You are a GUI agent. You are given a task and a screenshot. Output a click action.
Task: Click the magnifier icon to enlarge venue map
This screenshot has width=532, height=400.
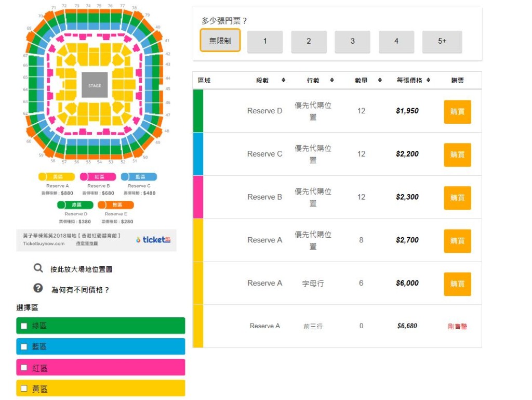tap(38, 268)
